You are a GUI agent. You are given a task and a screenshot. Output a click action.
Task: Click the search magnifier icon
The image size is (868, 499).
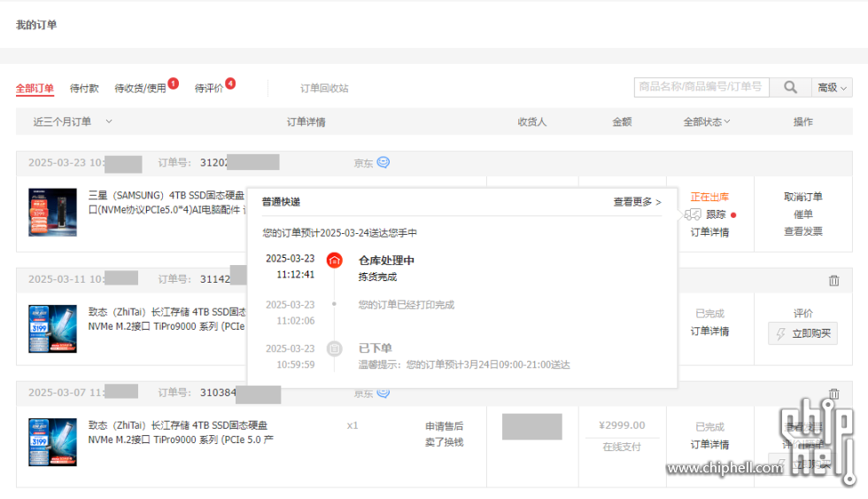(790, 88)
